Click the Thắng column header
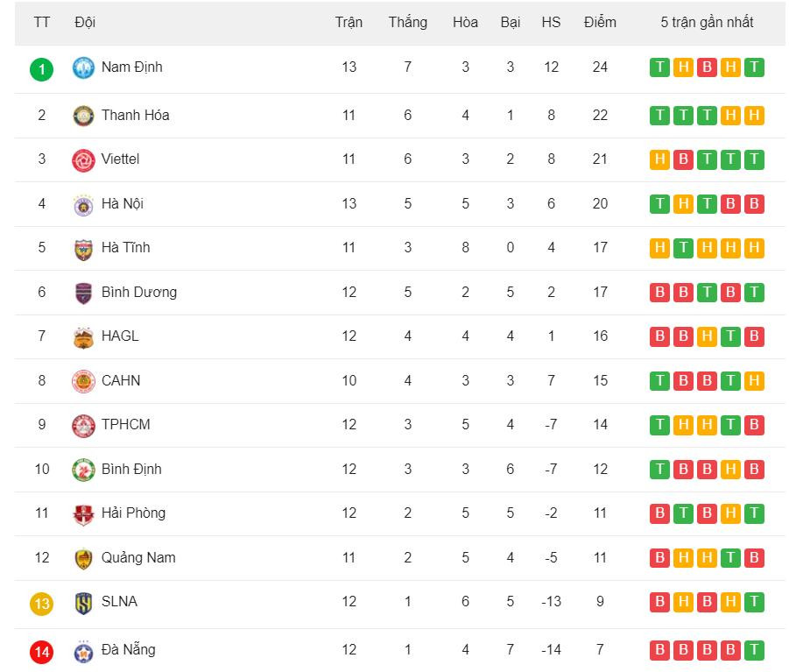Image resolution: width=789 pixels, height=672 pixels. [408, 23]
